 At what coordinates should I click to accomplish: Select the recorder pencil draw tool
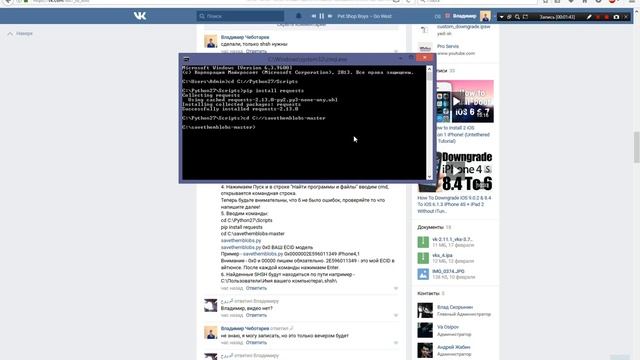tap(589, 17)
